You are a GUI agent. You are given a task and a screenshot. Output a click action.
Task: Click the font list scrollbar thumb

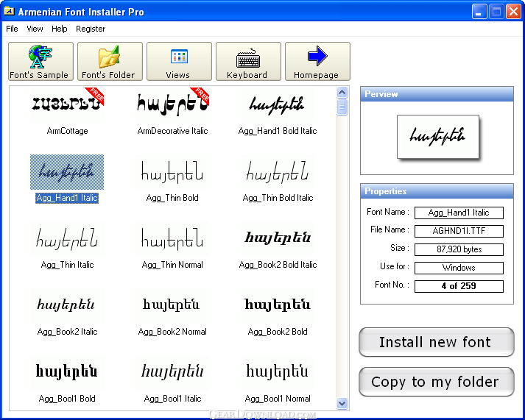342,107
